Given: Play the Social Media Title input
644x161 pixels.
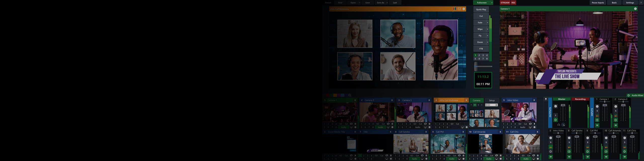Looking at the screenshot, I should 355,155.
